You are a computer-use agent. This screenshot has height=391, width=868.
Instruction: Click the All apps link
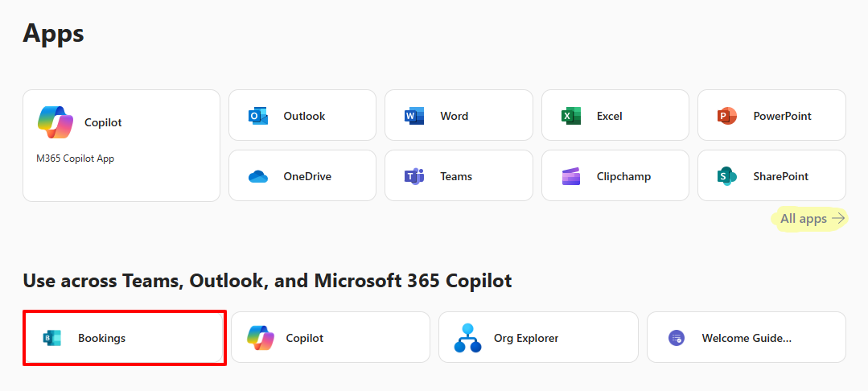pos(803,218)
